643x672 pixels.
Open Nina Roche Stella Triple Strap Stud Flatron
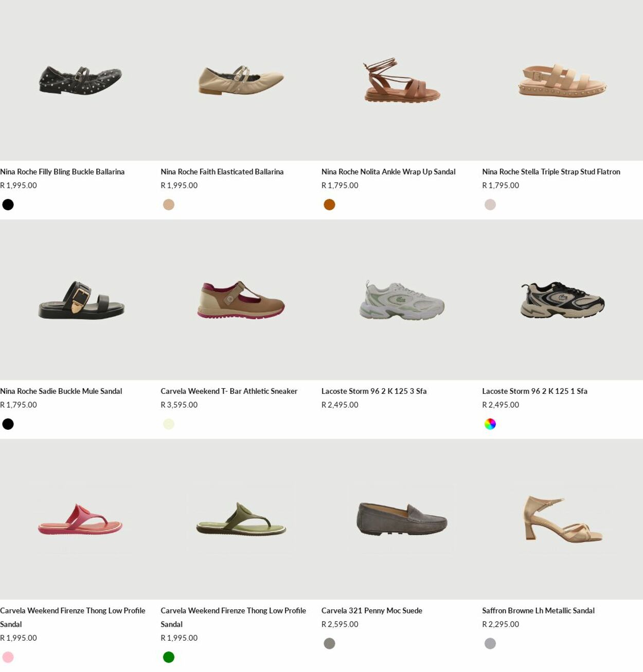click(551, 172)
